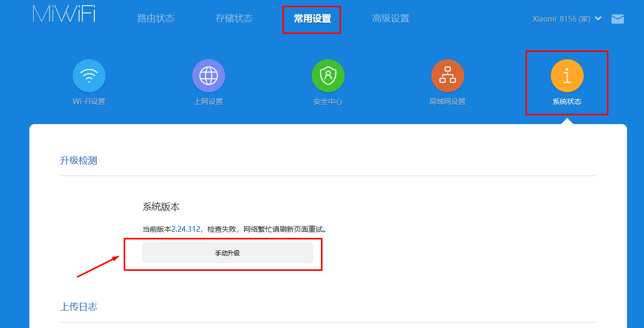Open the Wi-Fi设置 wireless icon

coord(89,76)
